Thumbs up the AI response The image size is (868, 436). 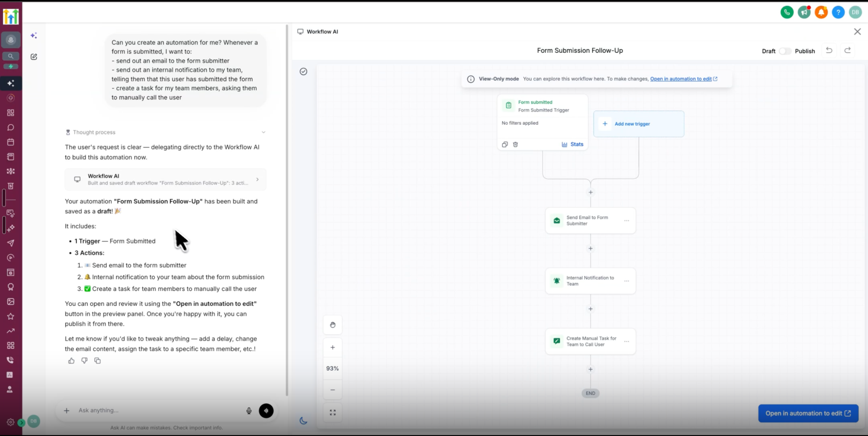coord(71,361)
